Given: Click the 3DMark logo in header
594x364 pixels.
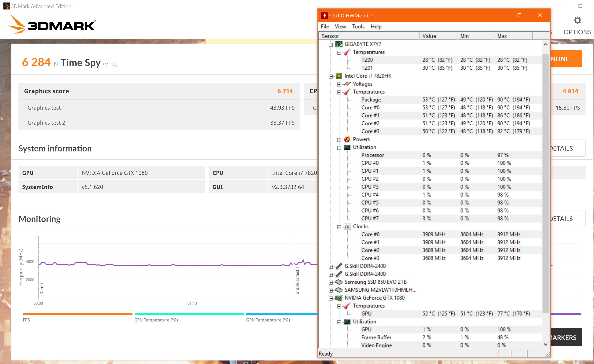Looking at the screenshot, I should [52, 24].
